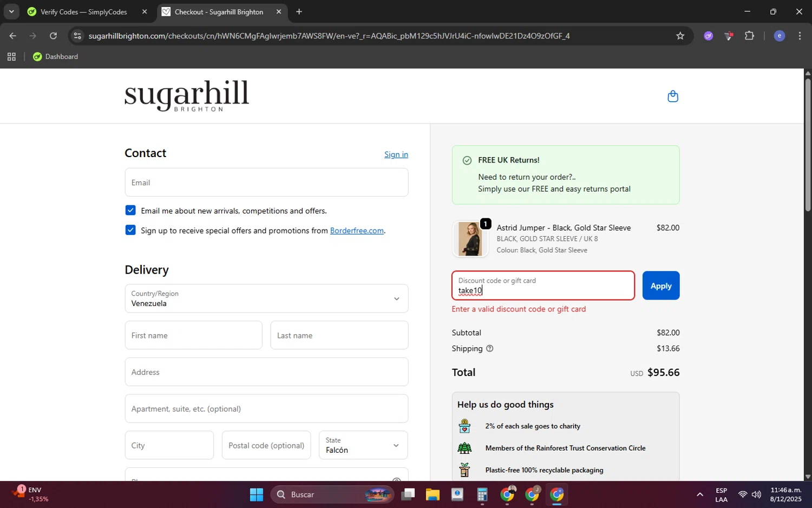This screenshot has height=508, width=812.
Task: Click the Address field
Action: click(266, 372)
